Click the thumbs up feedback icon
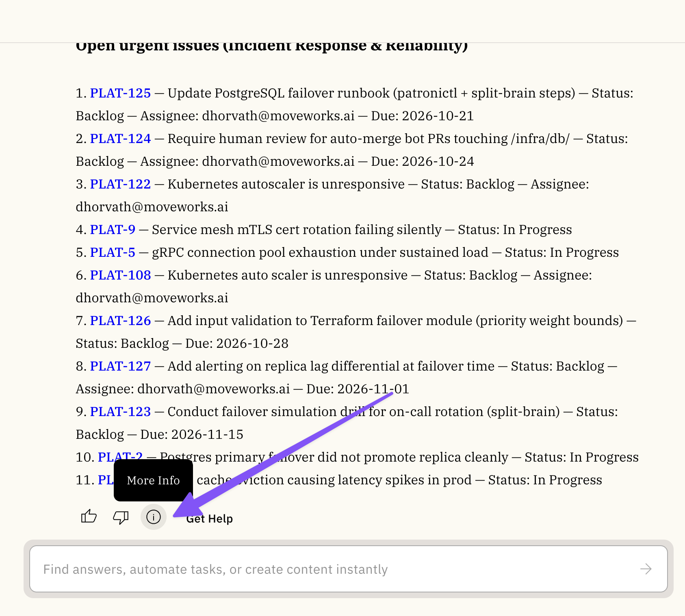This screenshot has width=685, height=616. click(89, 517)
